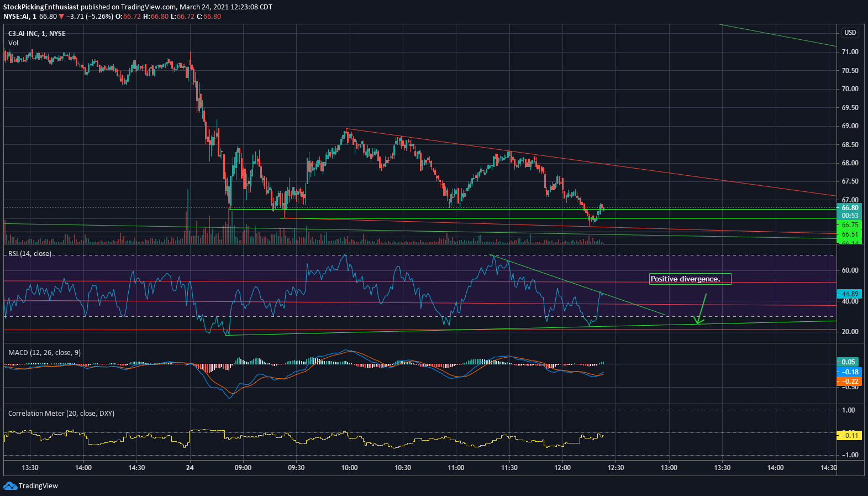This screenshot has height=496, width=868.
Task: Click the 09:00 time axis label
Action: tap(243, 468)
